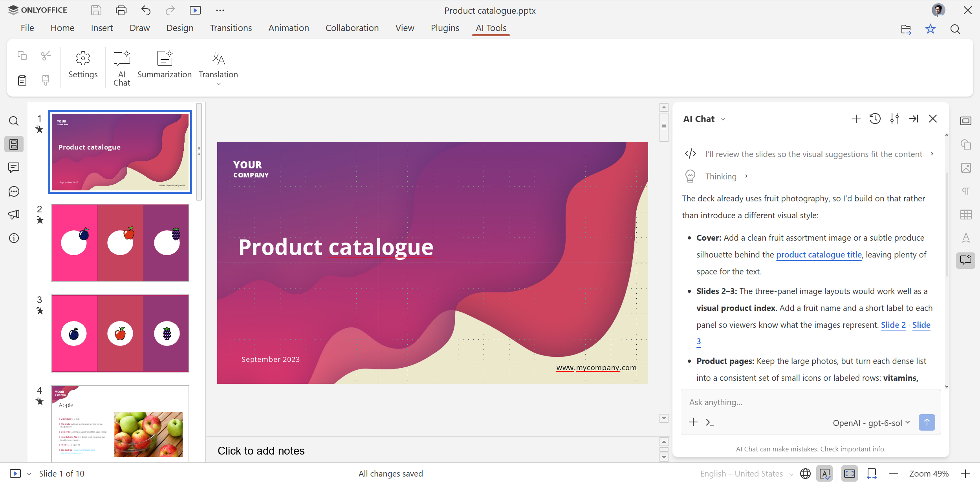The width and height of the screenshot is (980, 484).
Task: Open Text Art settings in right sidebar
Action: pyautogui.click(x=966, y=238)
